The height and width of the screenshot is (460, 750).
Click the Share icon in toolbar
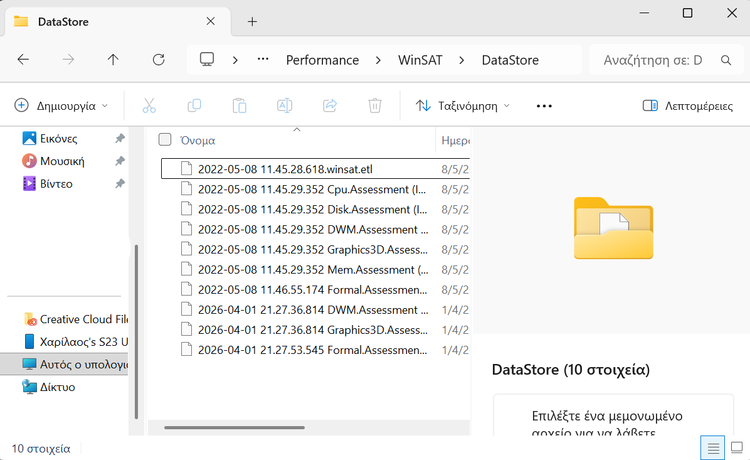tap(329, 105)
